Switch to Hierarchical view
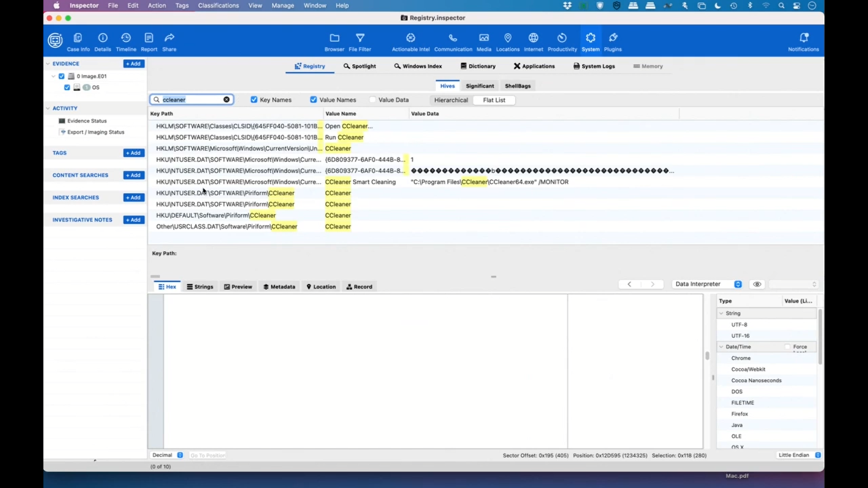The height and width of the screenshot is (488, 868). (x=451, y=100)
